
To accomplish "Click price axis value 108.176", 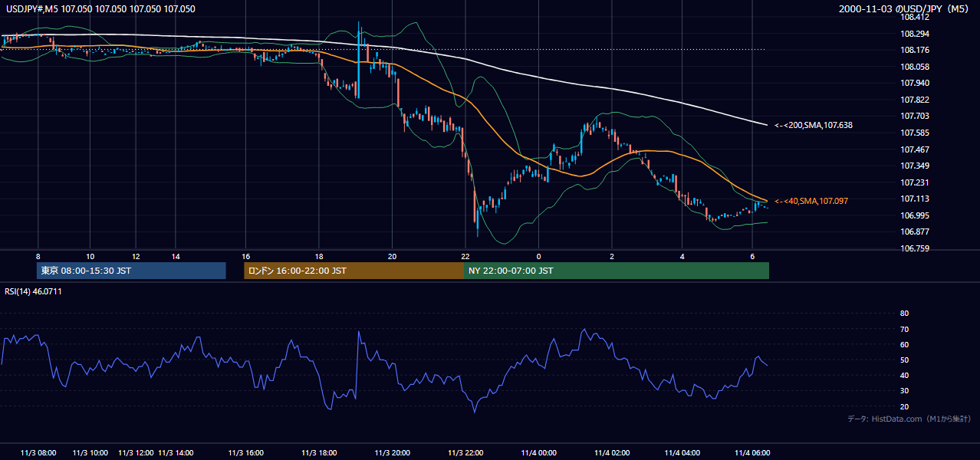I will [915, 51].
